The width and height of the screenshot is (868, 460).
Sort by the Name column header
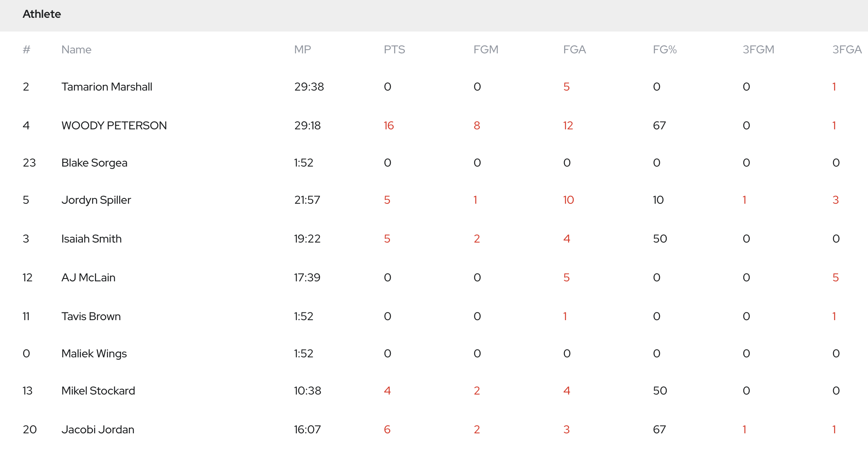76,49
